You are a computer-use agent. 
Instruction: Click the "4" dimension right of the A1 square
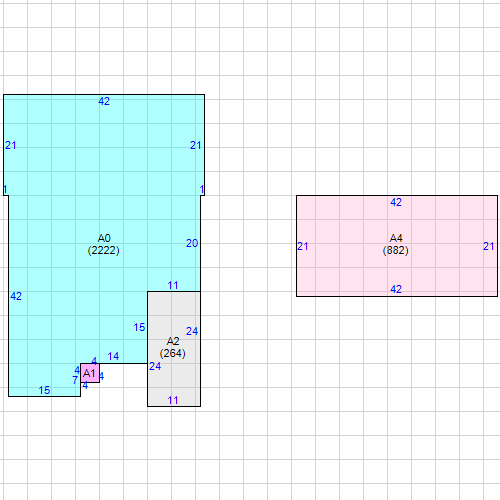[x=101, y=376]
